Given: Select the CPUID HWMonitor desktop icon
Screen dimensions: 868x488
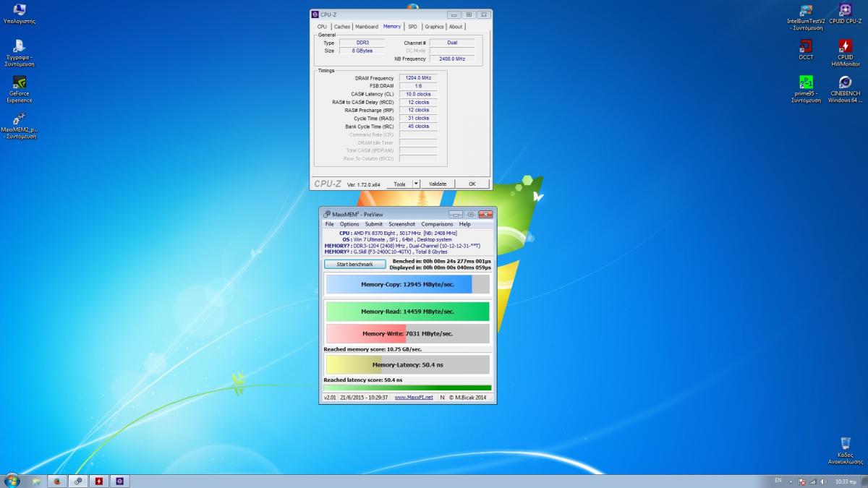Looking at the screenshot, I should pyautogui.click(x=845, y=53).
